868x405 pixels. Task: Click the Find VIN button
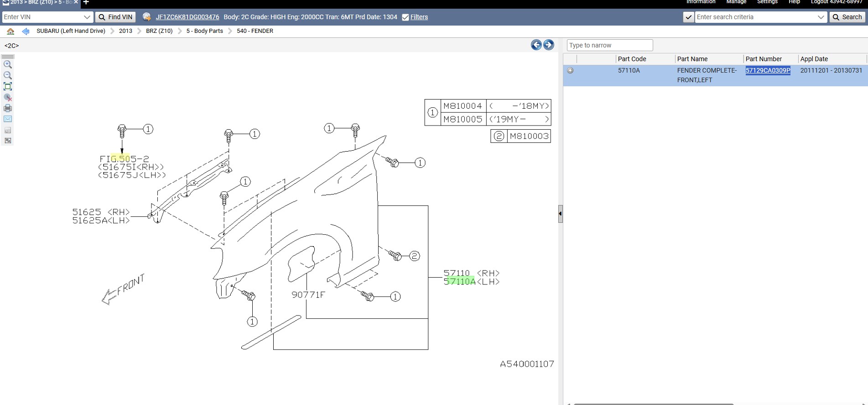[116, 17]
